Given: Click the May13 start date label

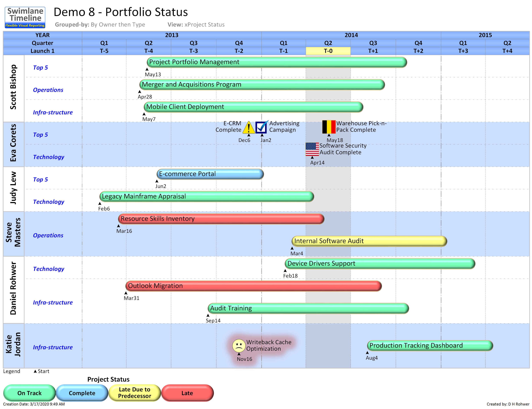Looking at the screenshot, I should pos(153,74).
